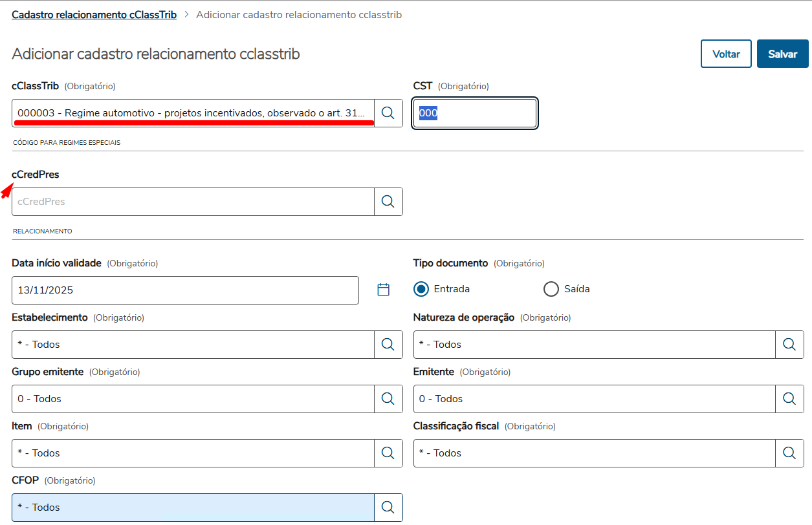Click the CFOP input field

coord(193,508)
